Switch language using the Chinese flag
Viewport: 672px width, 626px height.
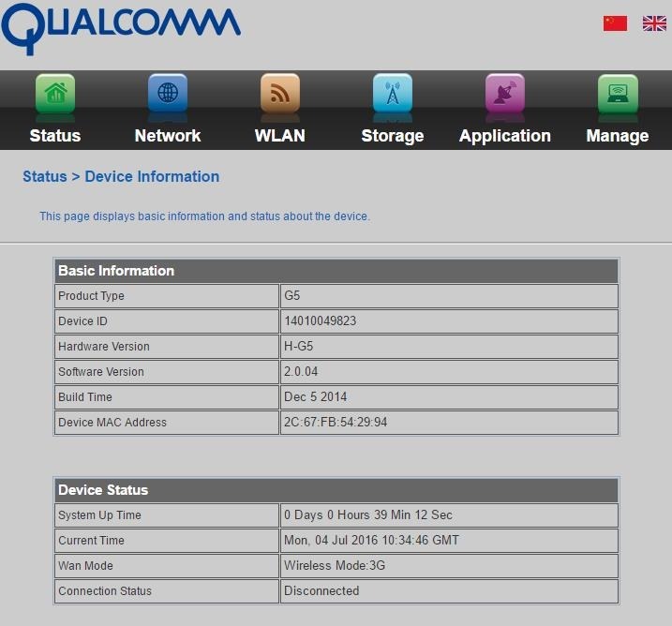pos(615,23)
